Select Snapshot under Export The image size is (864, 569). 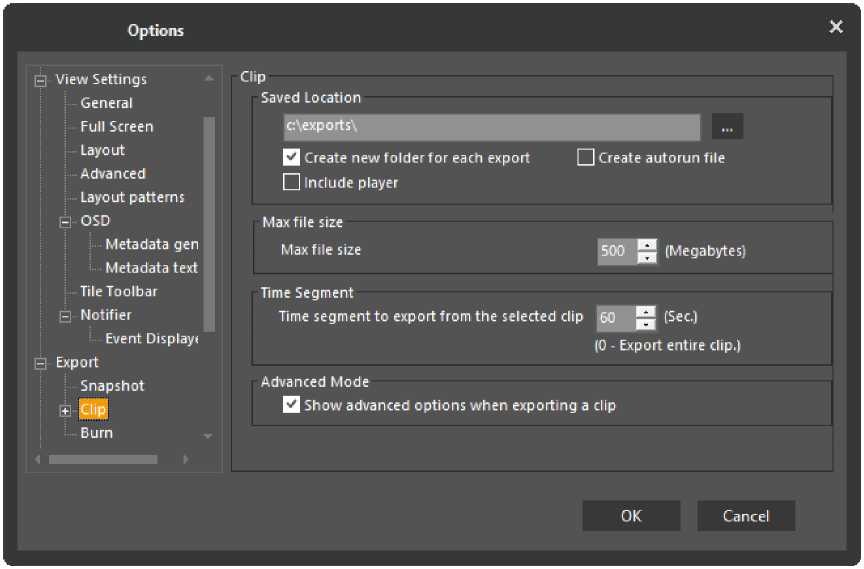pos(112,386)
